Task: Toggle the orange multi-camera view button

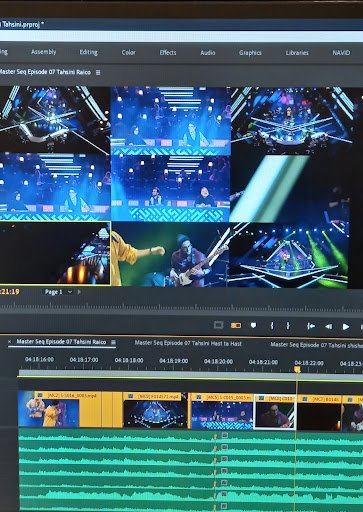Action: coord(236,325)
